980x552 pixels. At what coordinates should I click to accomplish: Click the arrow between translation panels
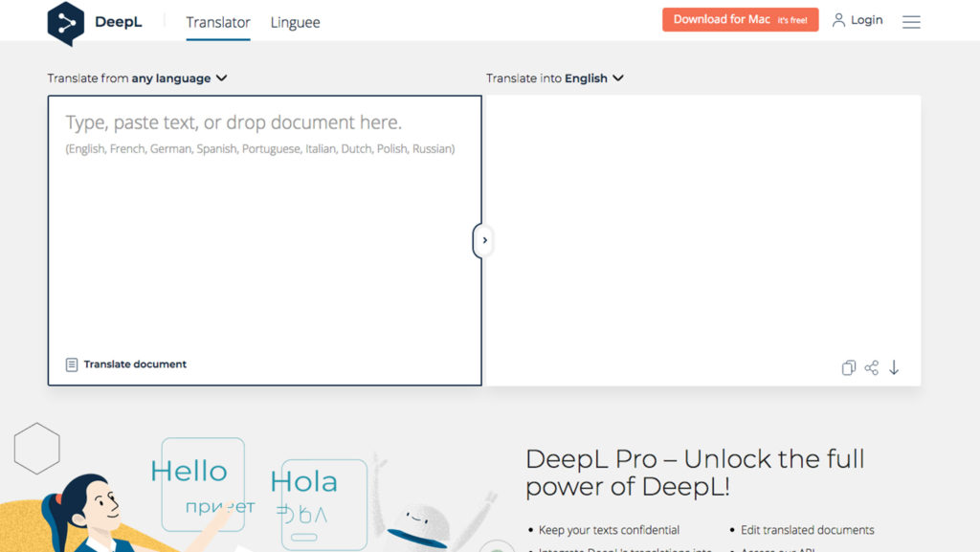(484, 240)
